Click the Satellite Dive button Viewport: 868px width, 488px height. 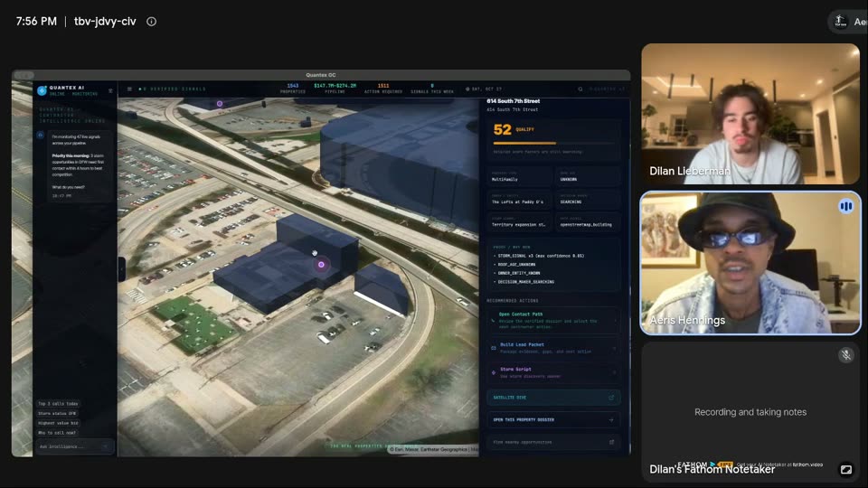tap(553, 398)
